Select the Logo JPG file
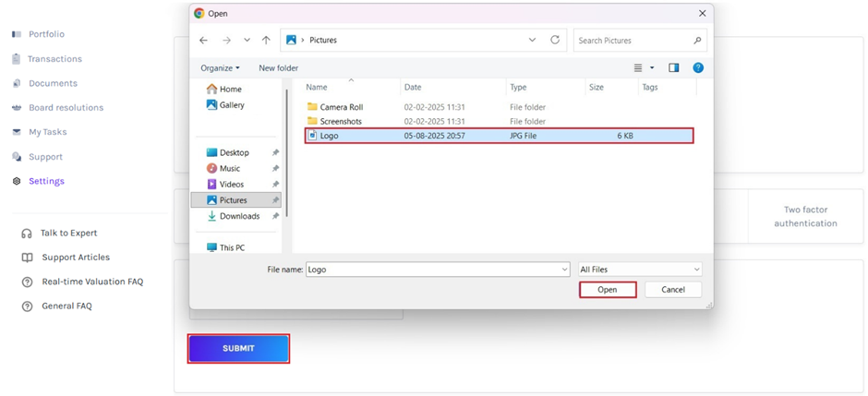Viewport: 868px width, 396px height. tap(330, 136)
